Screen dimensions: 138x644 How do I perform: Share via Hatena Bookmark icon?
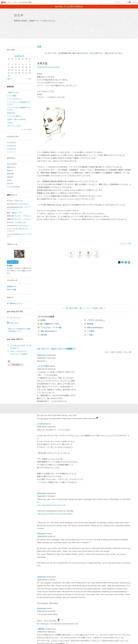tap(126, 262)
